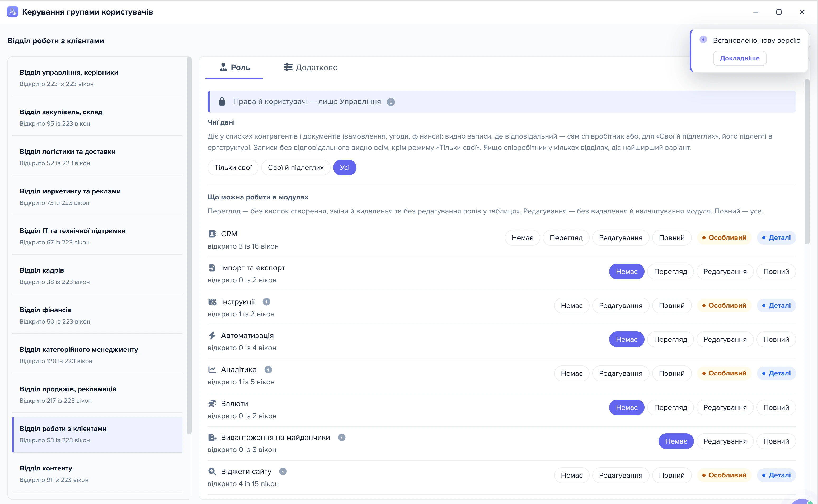
Task: Click the group list vertical scrollbar
Action: click(x=189, y=246)
